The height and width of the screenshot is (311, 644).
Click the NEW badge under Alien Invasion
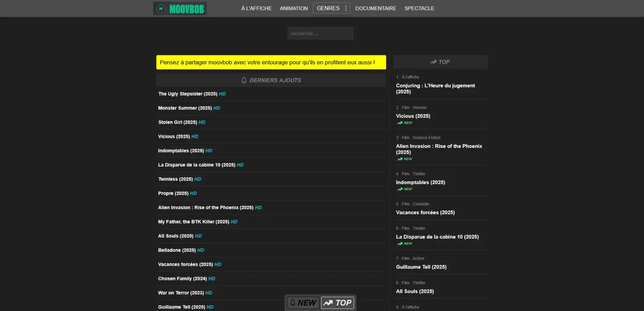click(x=405, y=159)
